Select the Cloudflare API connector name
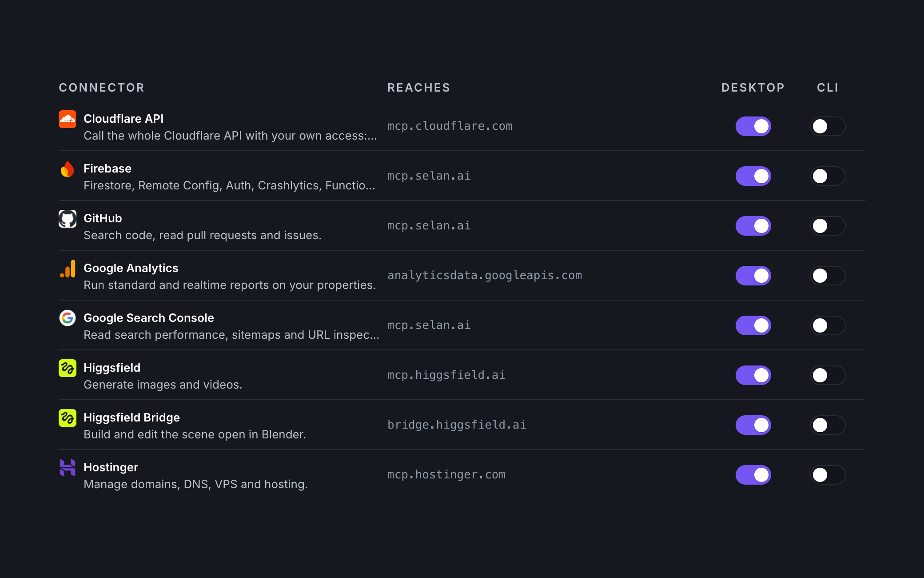This screenshot has width=924, height=578. (x=123, y=119)
